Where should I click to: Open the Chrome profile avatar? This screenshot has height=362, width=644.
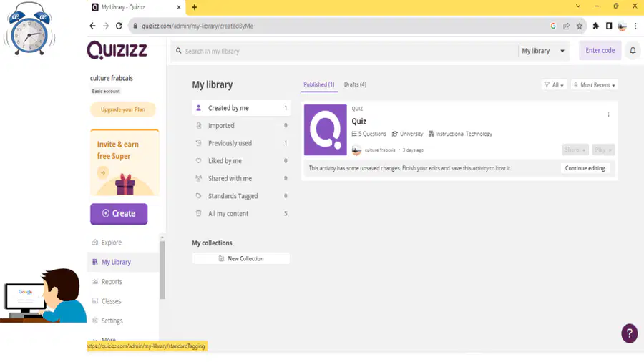tap(623, 26)
